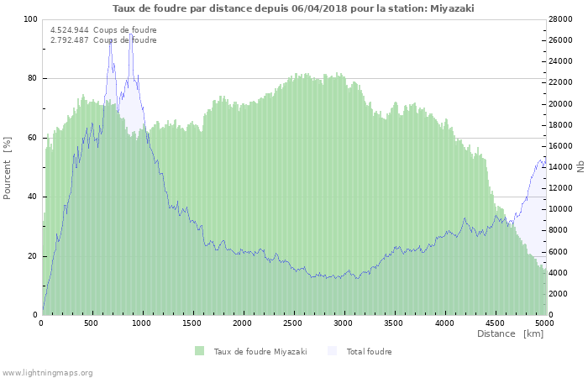Click the 'Distance [km]' x-axis label

pos(510,333)
